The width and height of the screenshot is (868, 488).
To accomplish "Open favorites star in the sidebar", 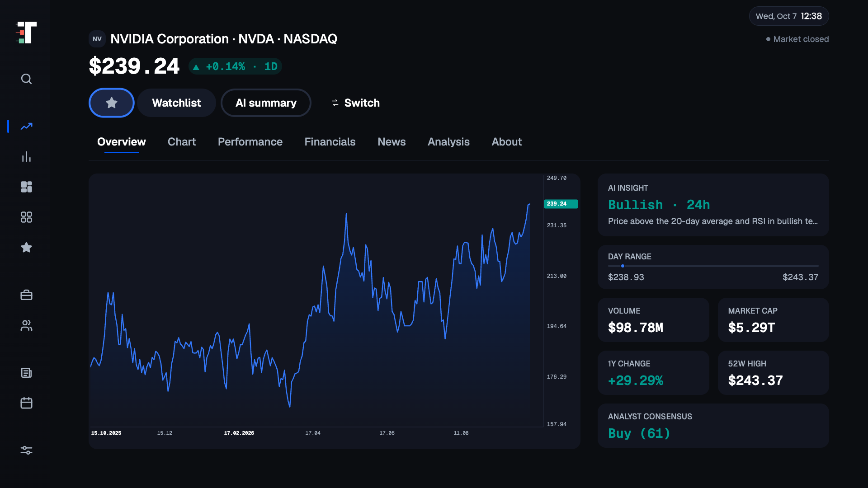I will coord(26,247).
